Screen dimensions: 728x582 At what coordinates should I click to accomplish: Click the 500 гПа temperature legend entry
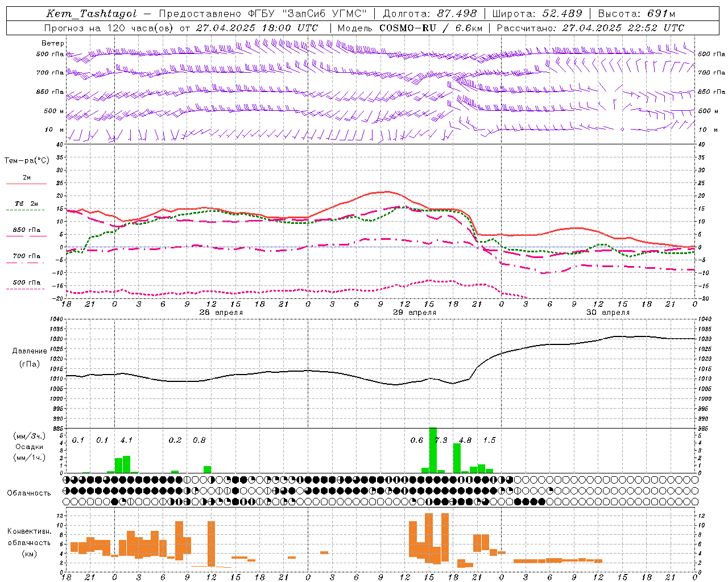coord(27,282)
